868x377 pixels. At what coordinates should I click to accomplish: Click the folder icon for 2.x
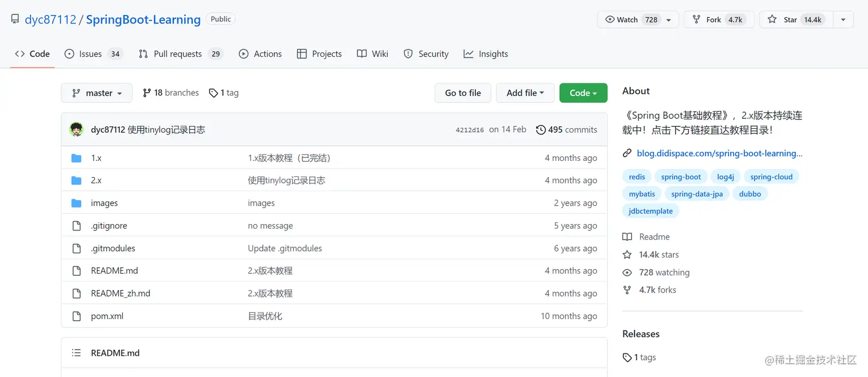tap(76, 180)
